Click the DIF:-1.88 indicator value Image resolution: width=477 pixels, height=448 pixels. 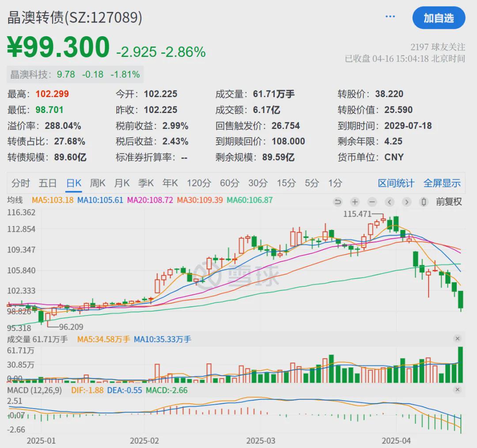tap(87, 390)
